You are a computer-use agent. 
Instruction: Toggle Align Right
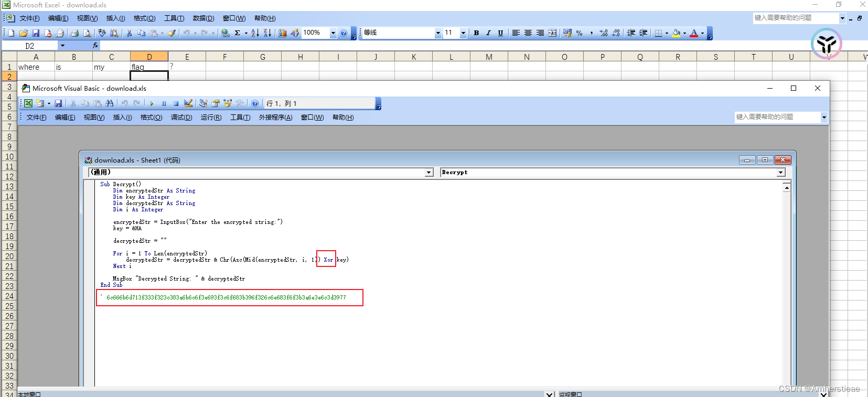[x=540, y=33]
